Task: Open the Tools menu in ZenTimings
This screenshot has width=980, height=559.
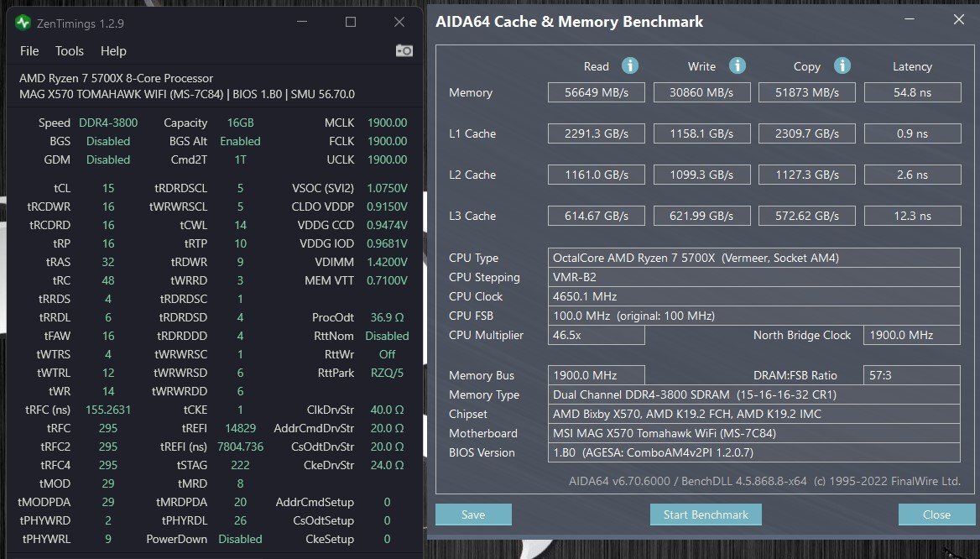Action: [x=70, y=51]
